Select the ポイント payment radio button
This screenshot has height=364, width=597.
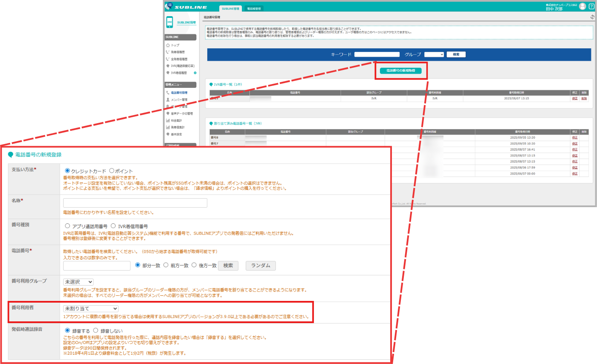[x=112, y=170]
